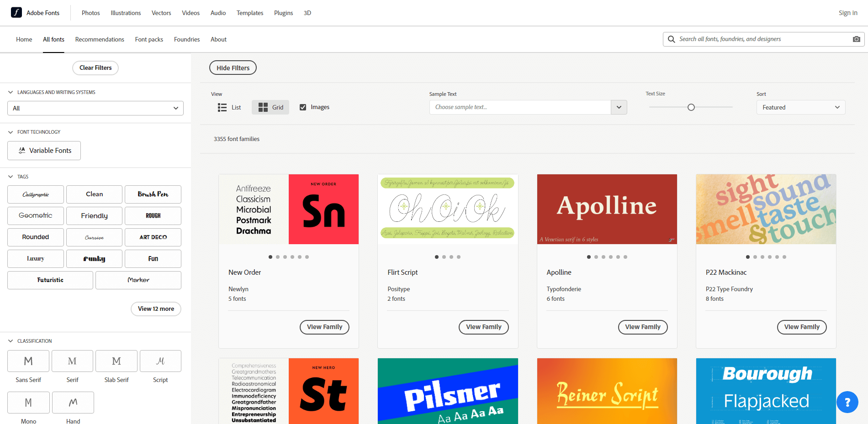This screenshot has height=424, width=868.
Task: Open the Foundries tab
Action: [187, 39]
